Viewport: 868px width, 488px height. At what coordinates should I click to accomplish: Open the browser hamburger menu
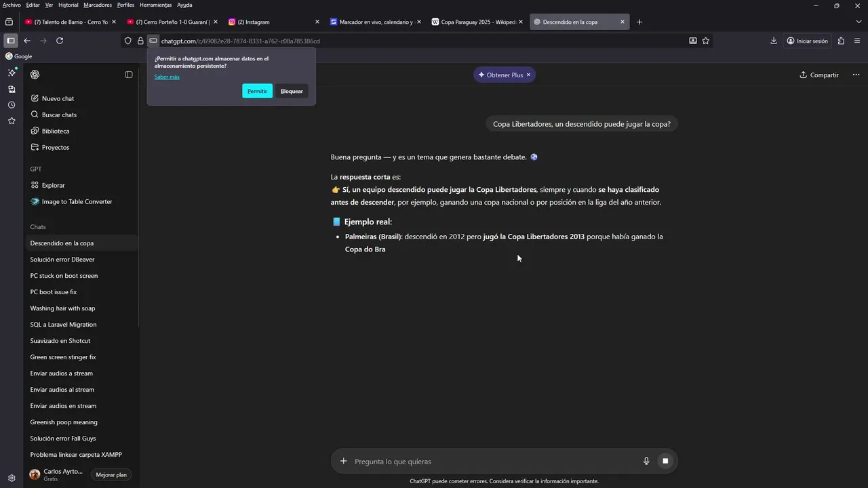[x=858, y=41]
